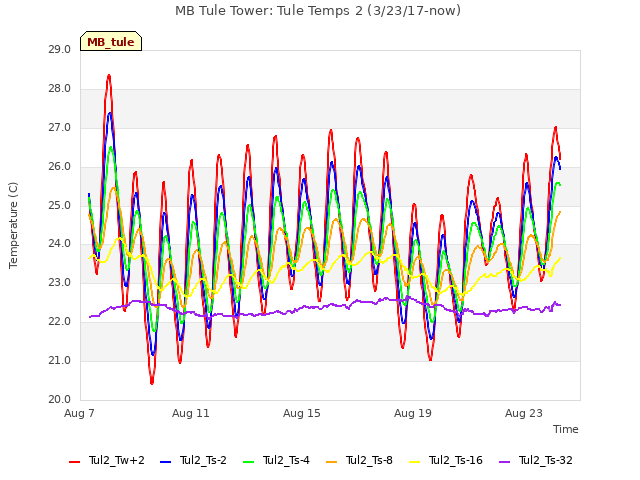Click the 23.0 y-axis tick label
This screenshot has height=480, width=640.
point(60,282)
